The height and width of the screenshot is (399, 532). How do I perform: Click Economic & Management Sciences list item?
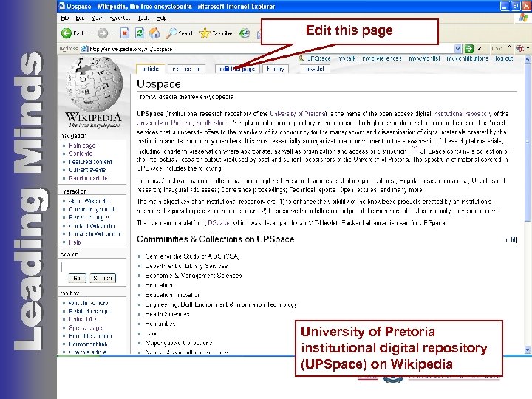(x=194, y=276)
